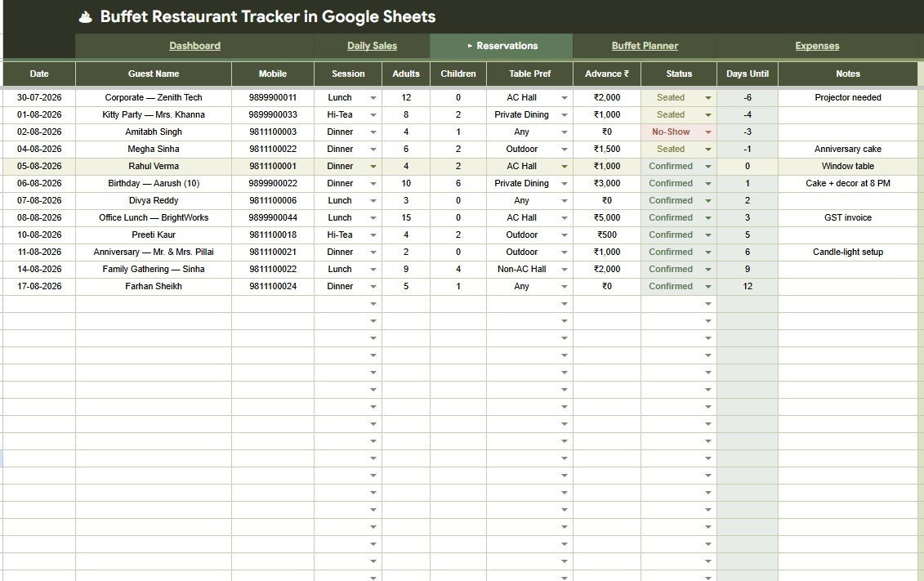
Task: Select guest name Farhan Sheikh
Action: point(154,286)
